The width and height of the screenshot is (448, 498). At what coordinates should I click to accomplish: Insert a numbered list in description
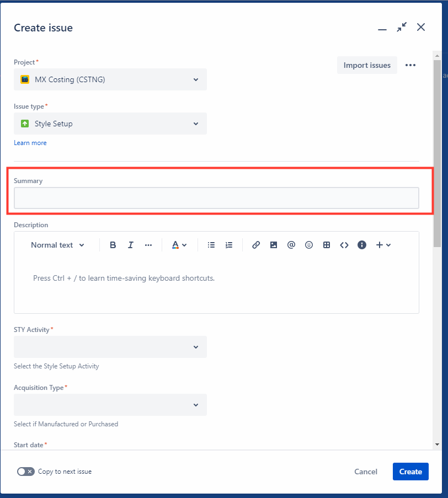[x=229, y=245]
